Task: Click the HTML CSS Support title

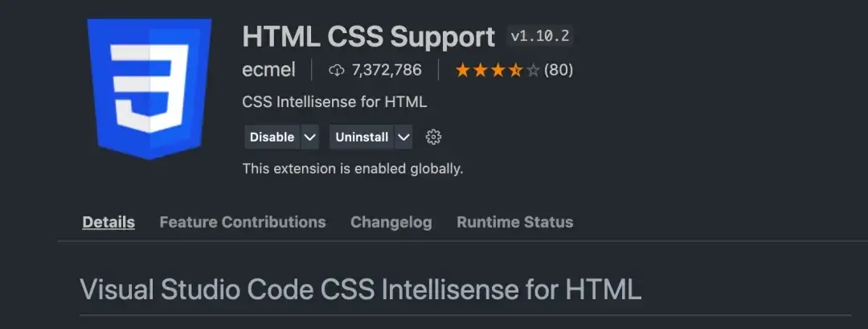Action: (368, 37)
